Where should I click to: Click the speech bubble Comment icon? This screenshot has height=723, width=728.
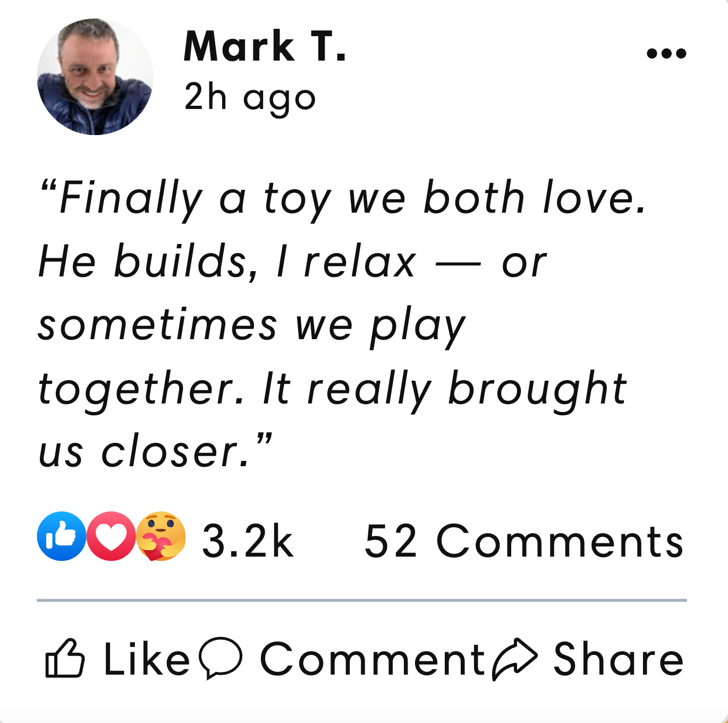[221, 657]
